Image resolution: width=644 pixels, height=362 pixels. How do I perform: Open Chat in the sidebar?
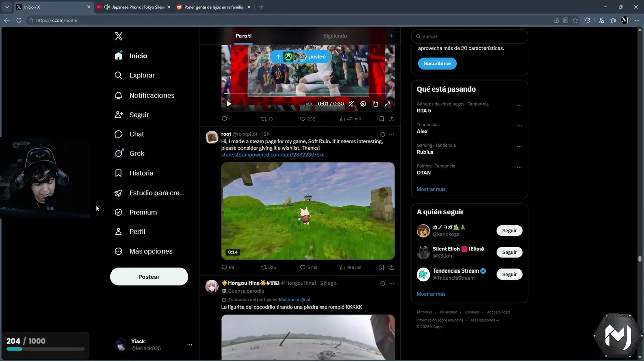(x=129, y=134)
